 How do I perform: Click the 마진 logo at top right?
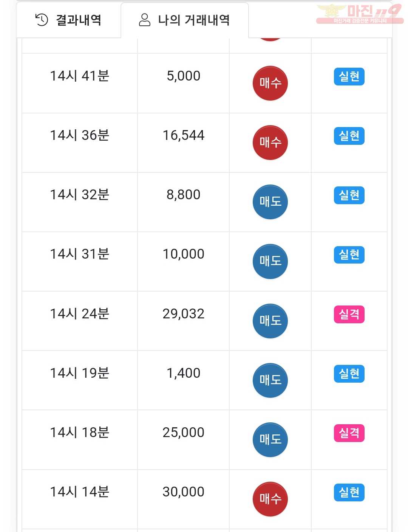click(359, 14)
